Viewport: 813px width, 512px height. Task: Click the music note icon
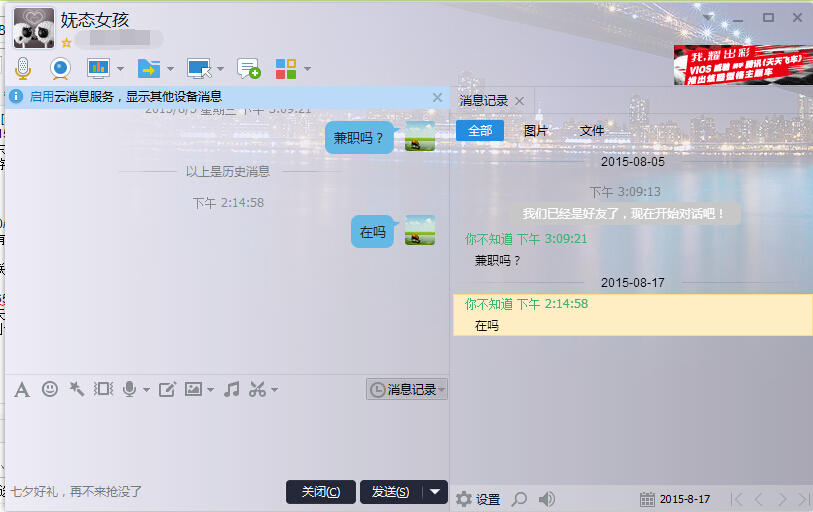click(x=231, y=389)
